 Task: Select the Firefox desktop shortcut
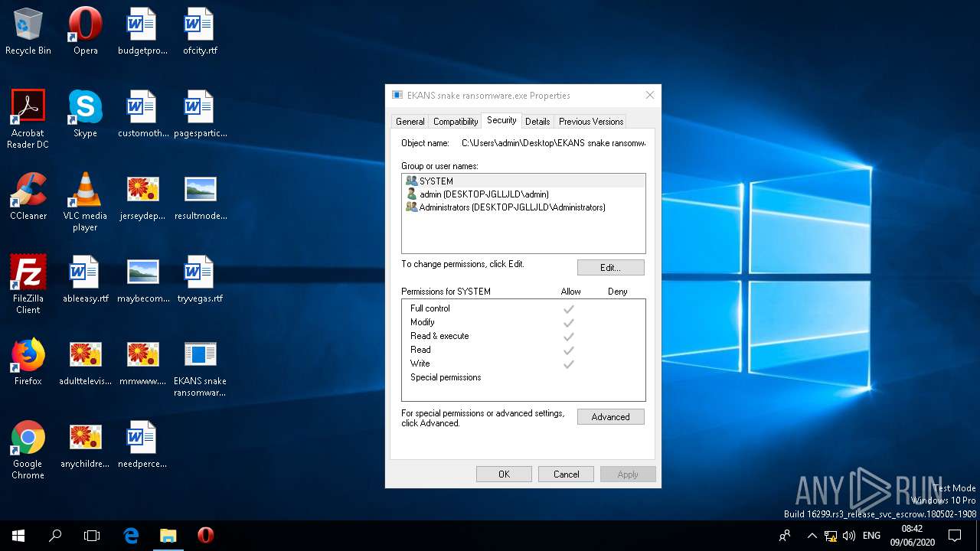click(28, 362)
